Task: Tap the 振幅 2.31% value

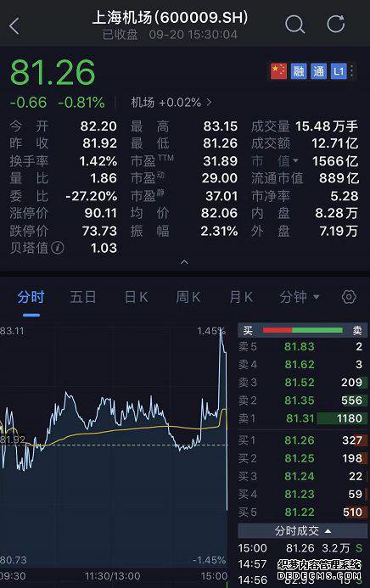Action: 219,231
